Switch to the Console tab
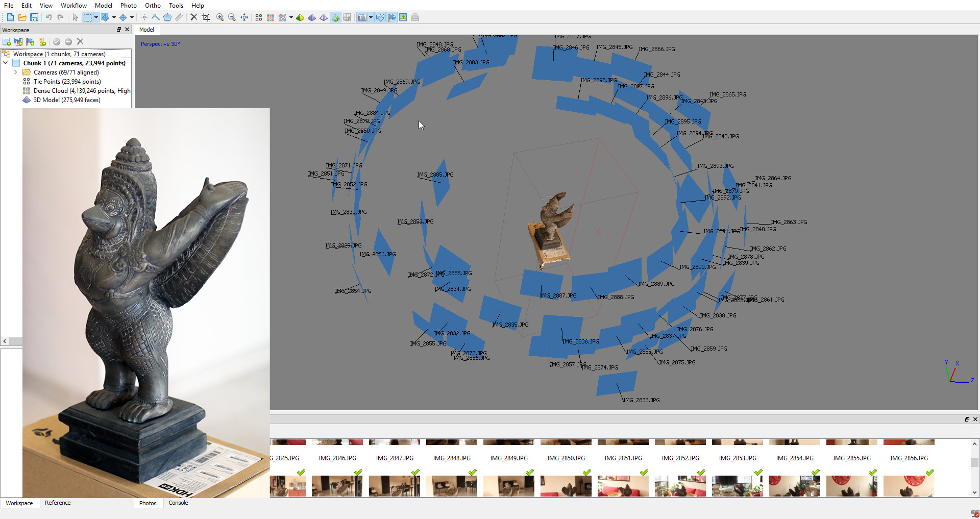Image resolution: width=980 pixels, height=519 pixels. (178, 503)
